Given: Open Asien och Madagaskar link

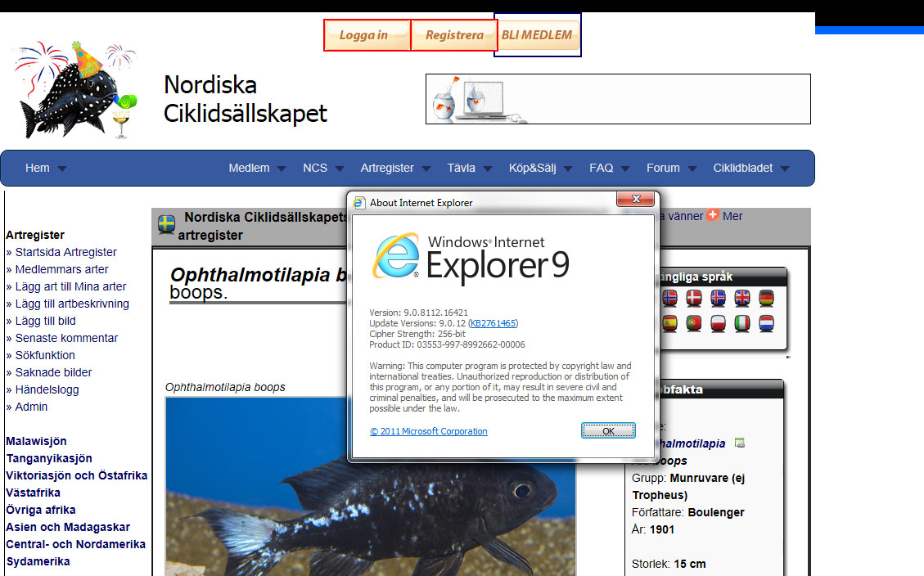Looking at the screenshot, I should (68, 527).
